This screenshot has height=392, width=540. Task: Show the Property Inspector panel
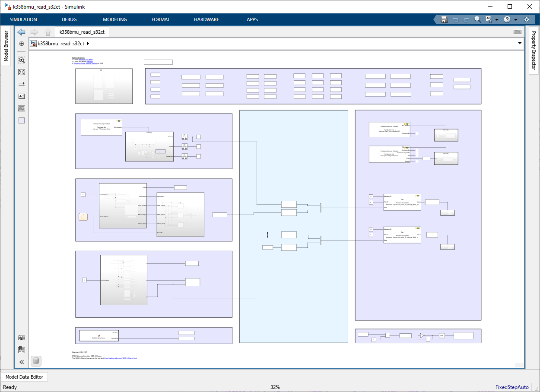click(535, 47)
